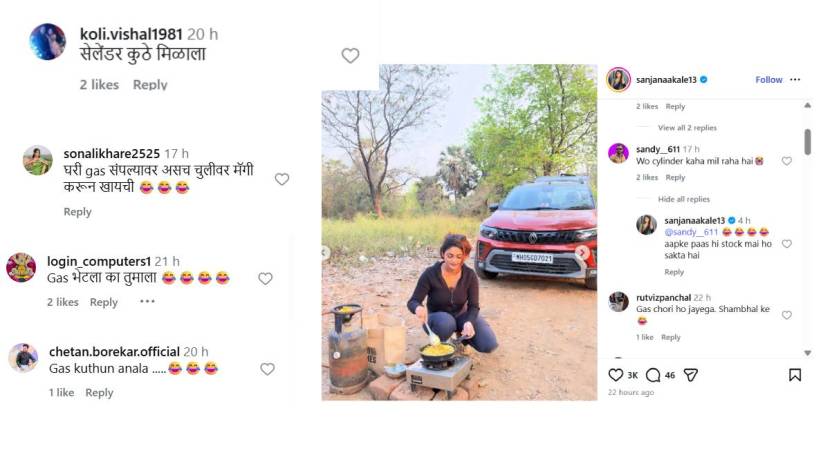Screen dimensions: 830x466
Task: Go to next photo in the carousel
Action: (582, 253)
